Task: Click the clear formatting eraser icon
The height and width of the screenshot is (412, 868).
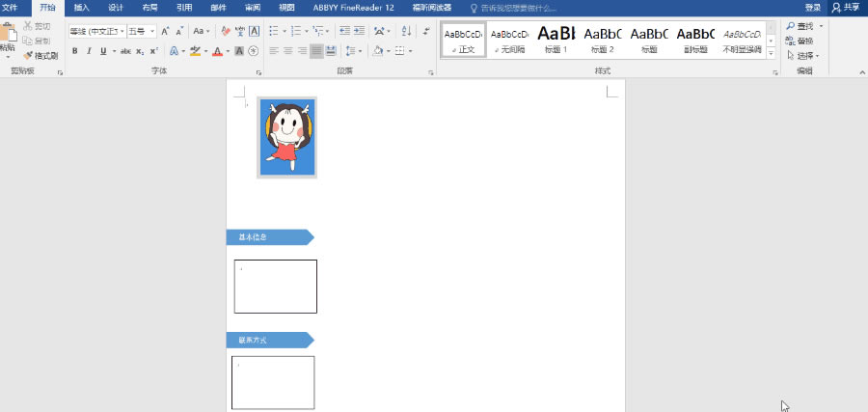Action: tap(226, 31)
